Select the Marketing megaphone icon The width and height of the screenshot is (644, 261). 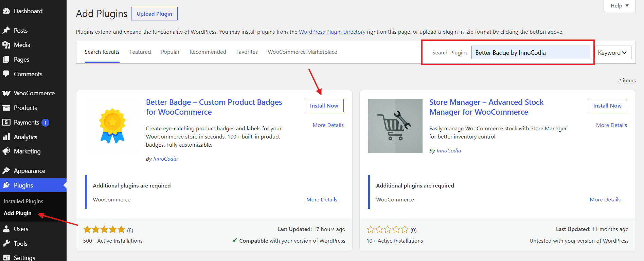click(6, 151)
